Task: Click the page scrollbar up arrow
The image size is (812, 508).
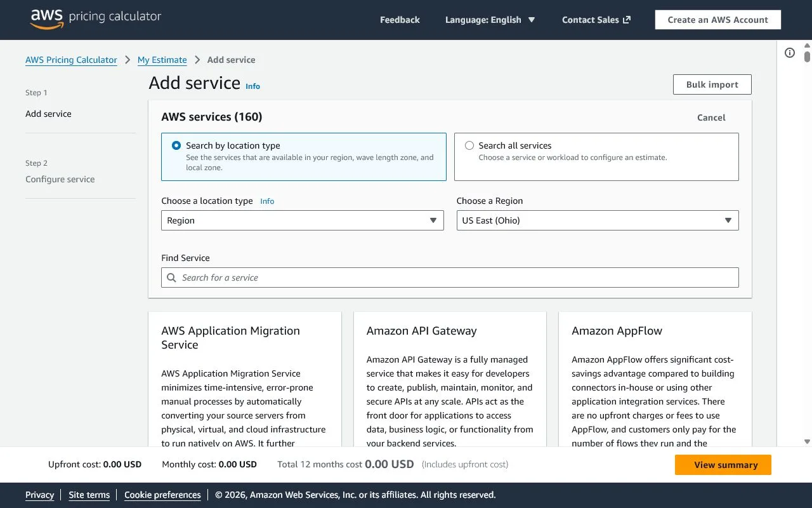Action: point(807,46)
